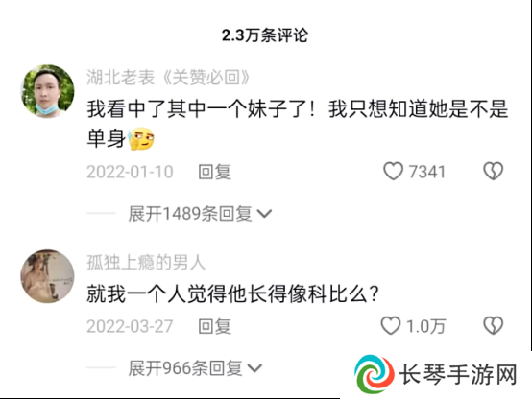Reply to the 2022-03-27 comment via 回复

(x=214, y=326)
